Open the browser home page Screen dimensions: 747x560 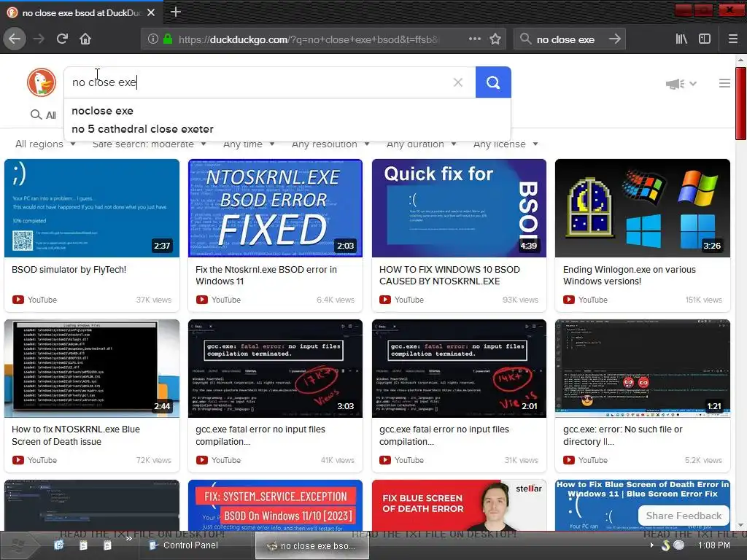click(x=85, y=39)
